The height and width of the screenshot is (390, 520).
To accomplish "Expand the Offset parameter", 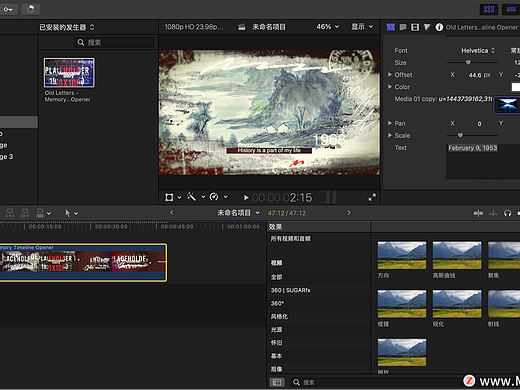I will [390, 75].
